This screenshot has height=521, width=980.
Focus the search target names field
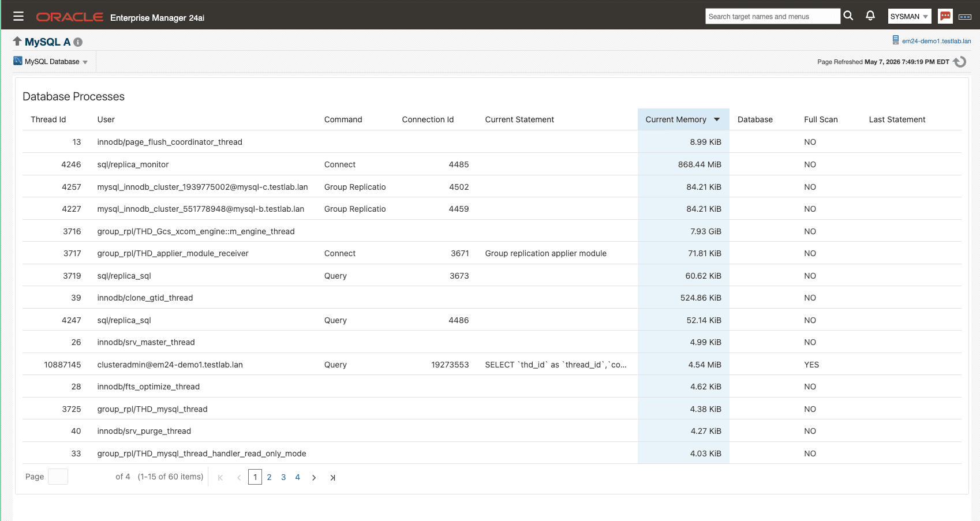click(x=773, y=16)
